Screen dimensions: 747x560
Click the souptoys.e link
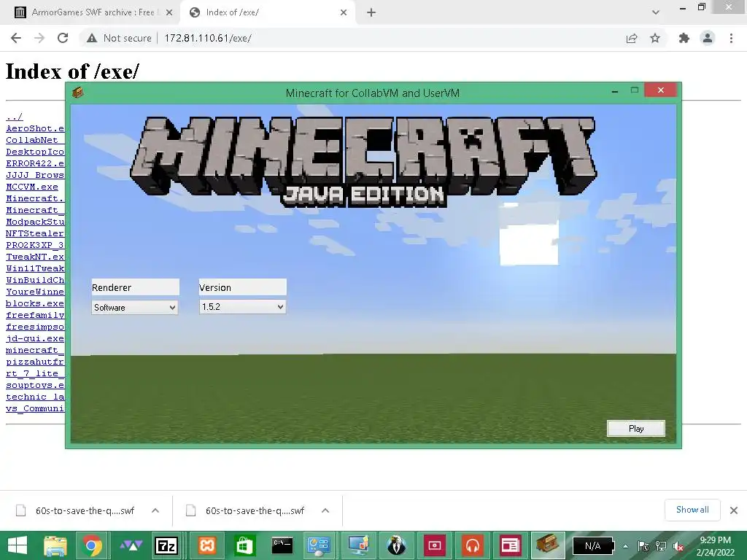click(35, 385)
